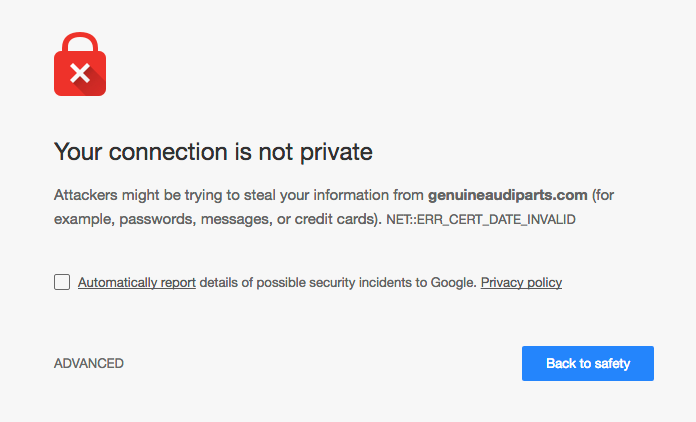Click the genuineaudiparts.com domain name
Image resolution: width=696 pixels, height=422 pixels.
(508, 195)
